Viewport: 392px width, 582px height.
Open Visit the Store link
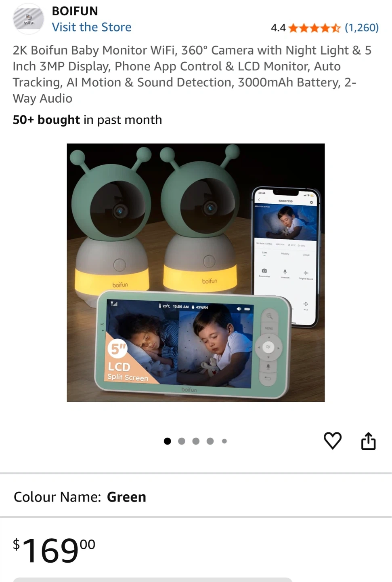pyautogui.click(x=92, y=27)
